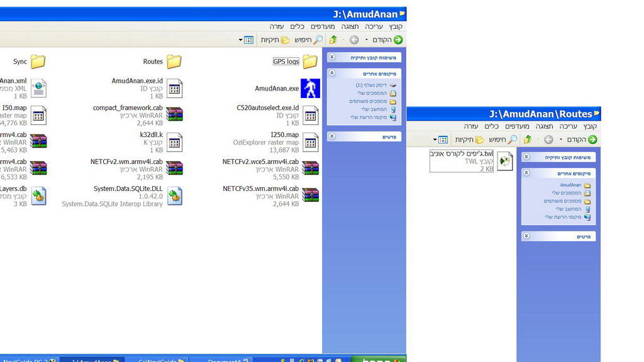Open עזרה menu in AmudAnan window
644x362 pixels.
pos(277,26)
